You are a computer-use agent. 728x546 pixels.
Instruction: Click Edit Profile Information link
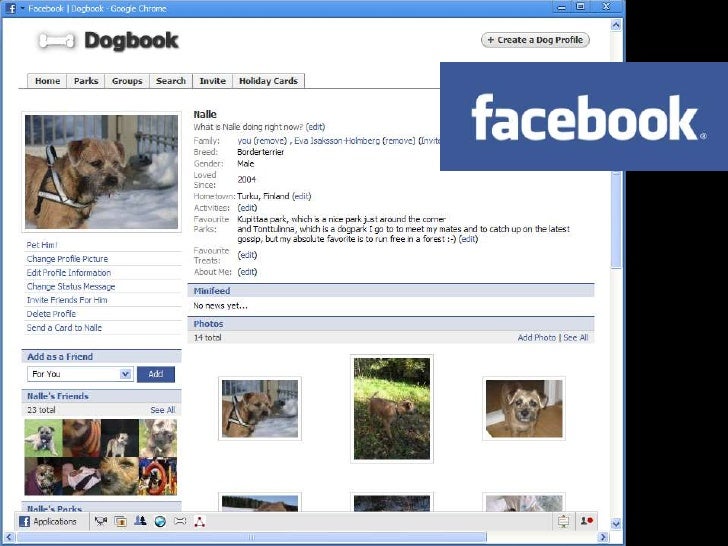coord(69,273)
